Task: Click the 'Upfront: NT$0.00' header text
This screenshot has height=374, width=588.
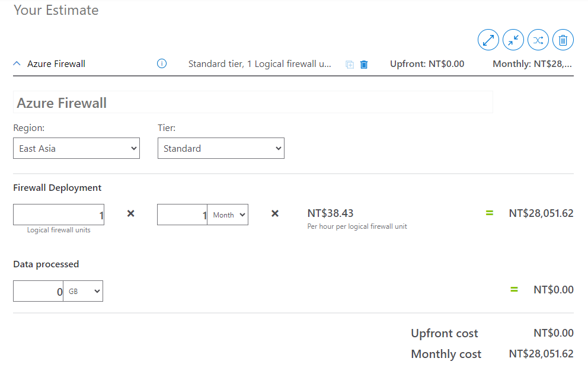Action: coord(427,64)
